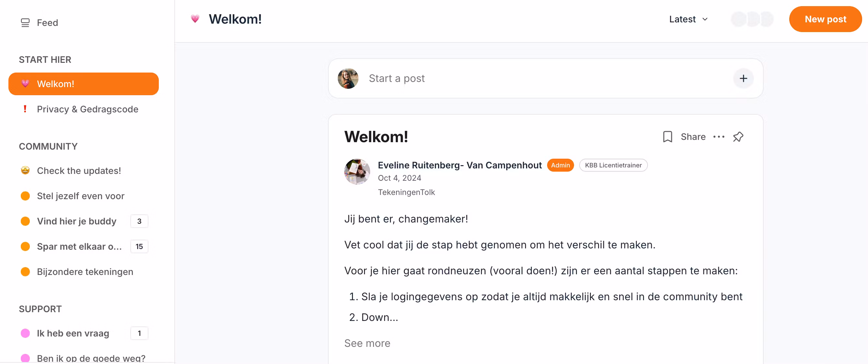
Task: Click the chevron next to Latest
Action: (x=705, y=19)
